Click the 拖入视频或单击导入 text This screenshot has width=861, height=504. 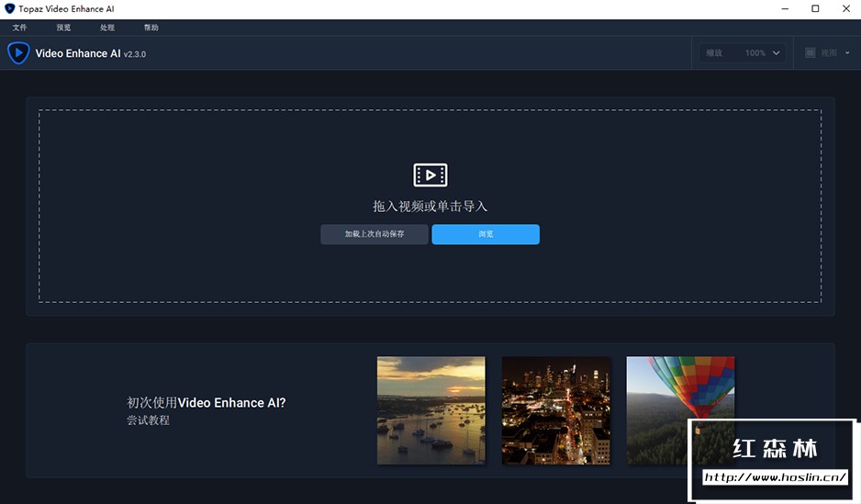pyautogui.click(x=430, y=207)
